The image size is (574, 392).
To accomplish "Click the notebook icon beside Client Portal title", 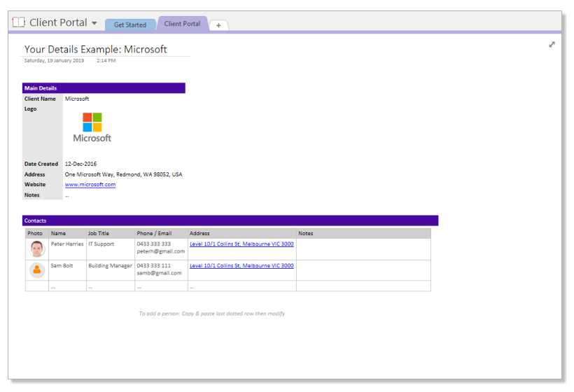I will (x=18, y=22).
